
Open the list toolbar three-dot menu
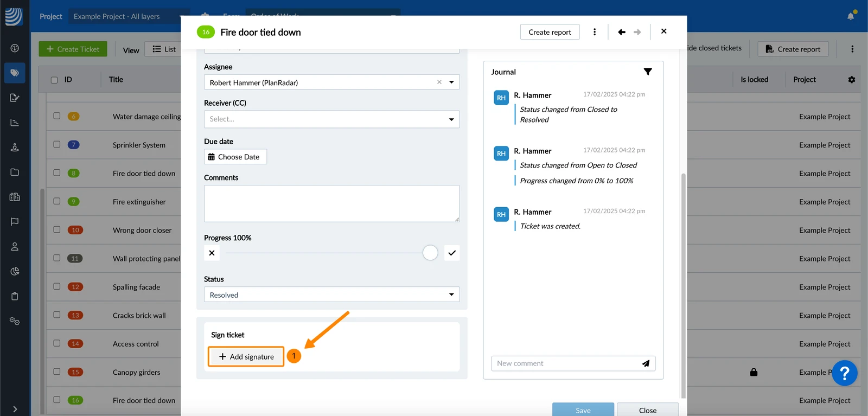click(x=852, y=49)
